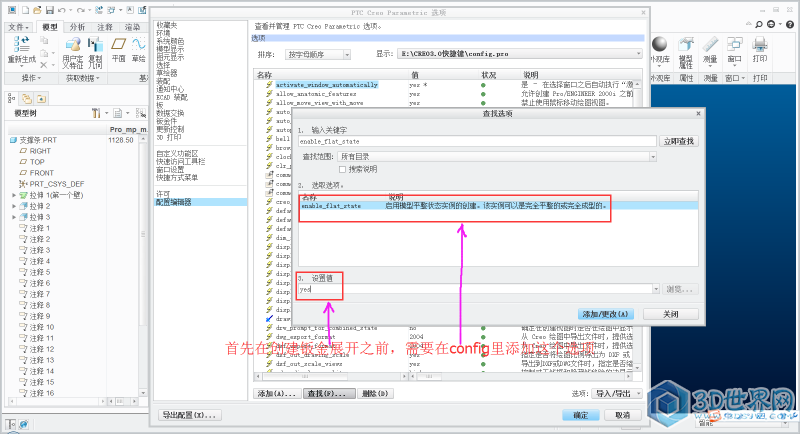Screen dimensions: 800x434
Task: Click the 查找(F)... button
Action: [x=327, y=394]
